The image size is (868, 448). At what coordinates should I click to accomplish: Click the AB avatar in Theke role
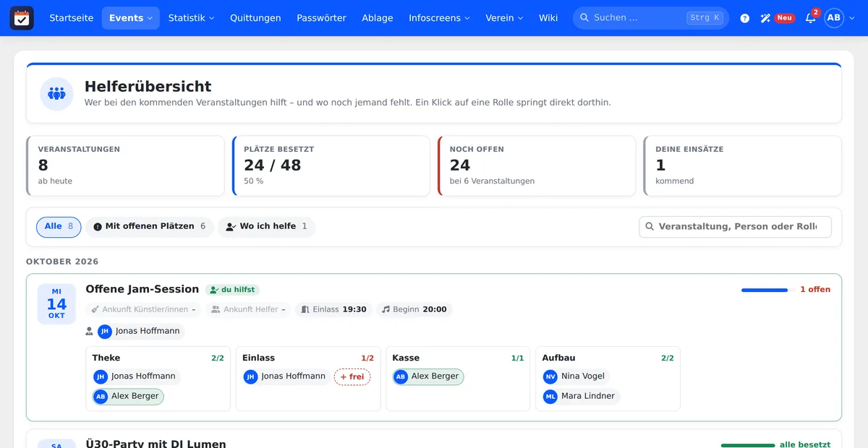point(101,397)
